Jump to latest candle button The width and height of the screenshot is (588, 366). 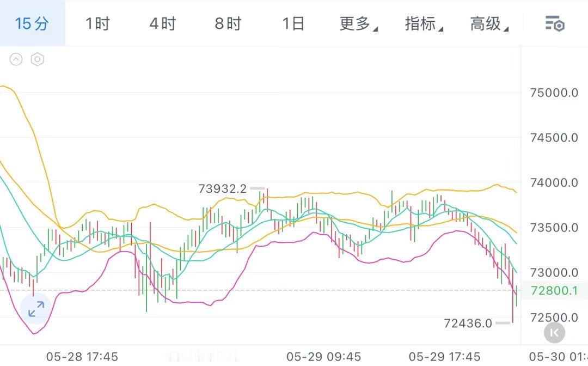pos(554,333)
